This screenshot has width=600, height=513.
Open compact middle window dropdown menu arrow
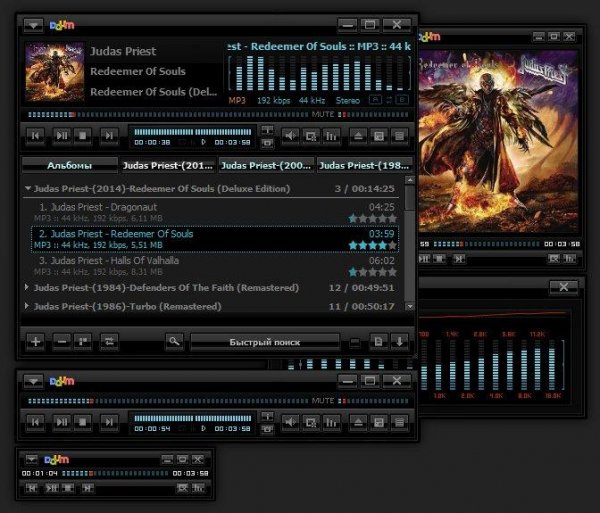[33, 381]
